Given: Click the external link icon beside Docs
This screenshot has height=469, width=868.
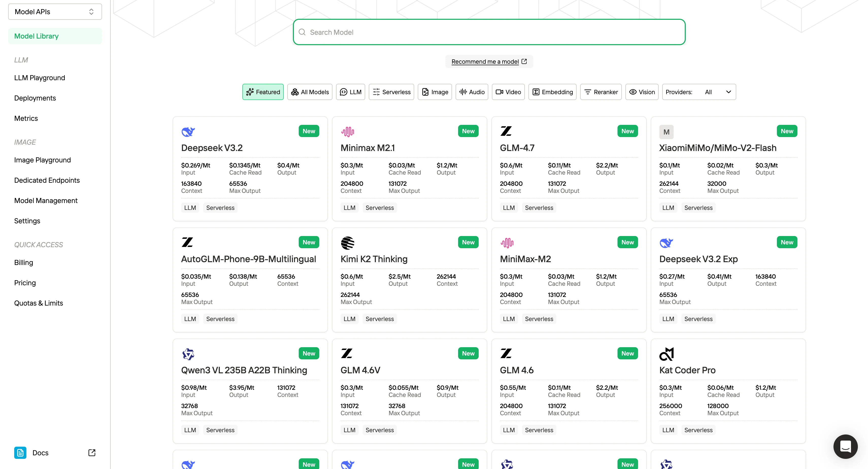Looking at the screenshot, I should pos(92,453).
